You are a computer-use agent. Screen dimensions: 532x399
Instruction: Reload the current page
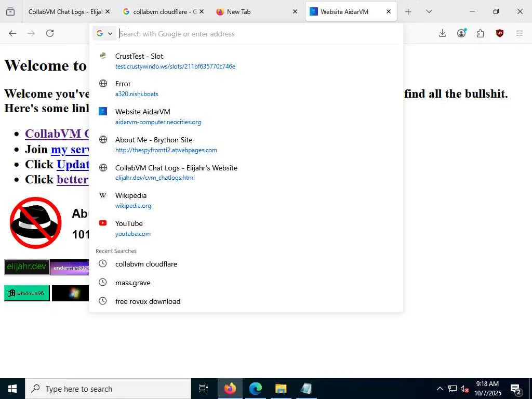pos(50,33)
